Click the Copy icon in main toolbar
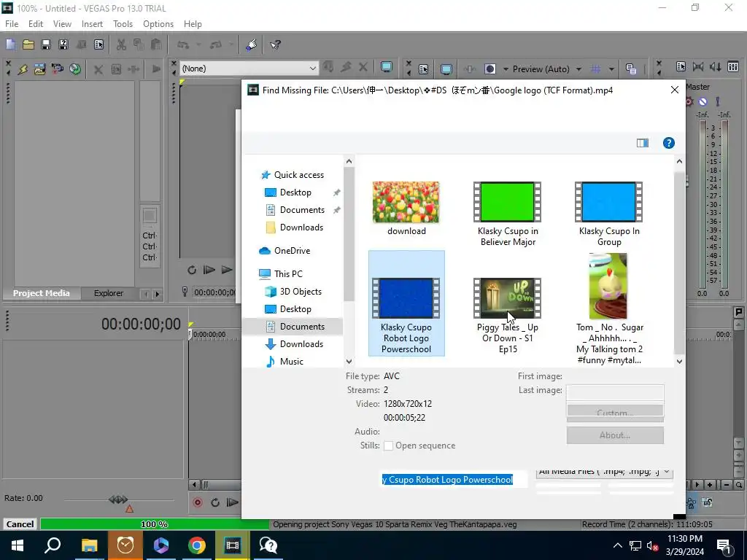747x560 pixels. (138, 44)
